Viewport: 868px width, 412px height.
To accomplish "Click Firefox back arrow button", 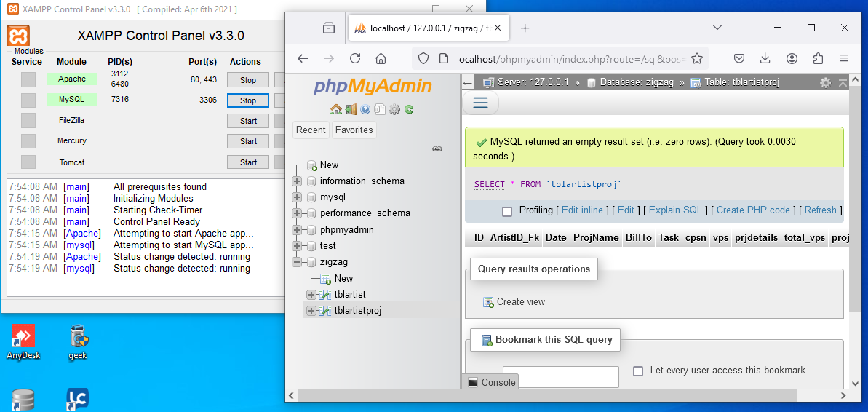I will tap(302, 59).
